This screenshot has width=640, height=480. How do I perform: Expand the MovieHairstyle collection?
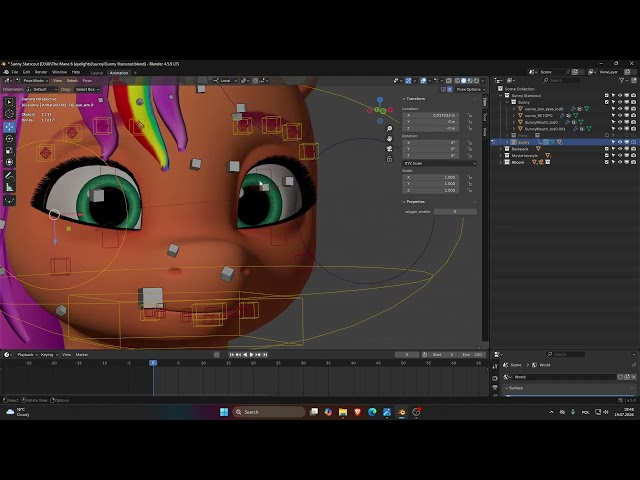point(501,156)
